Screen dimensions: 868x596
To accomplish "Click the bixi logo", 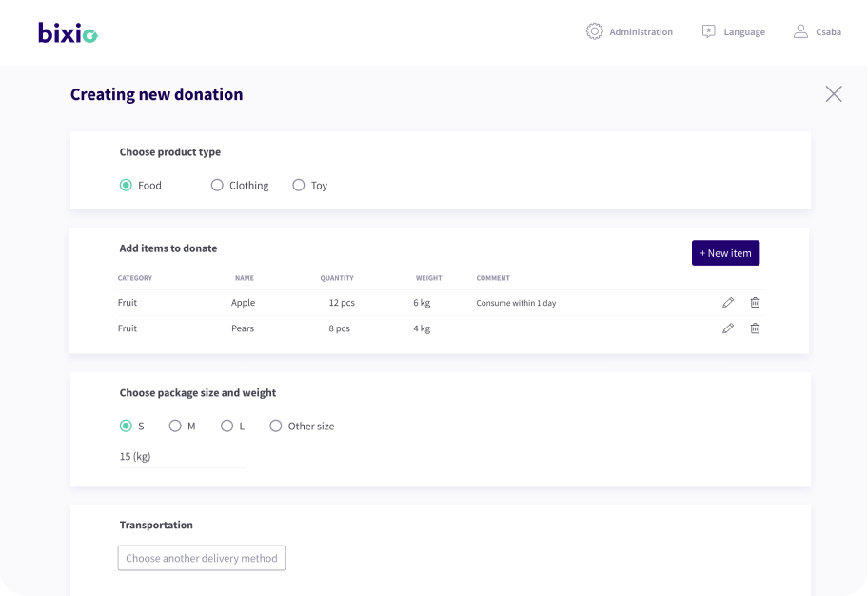I will (68, 32).
